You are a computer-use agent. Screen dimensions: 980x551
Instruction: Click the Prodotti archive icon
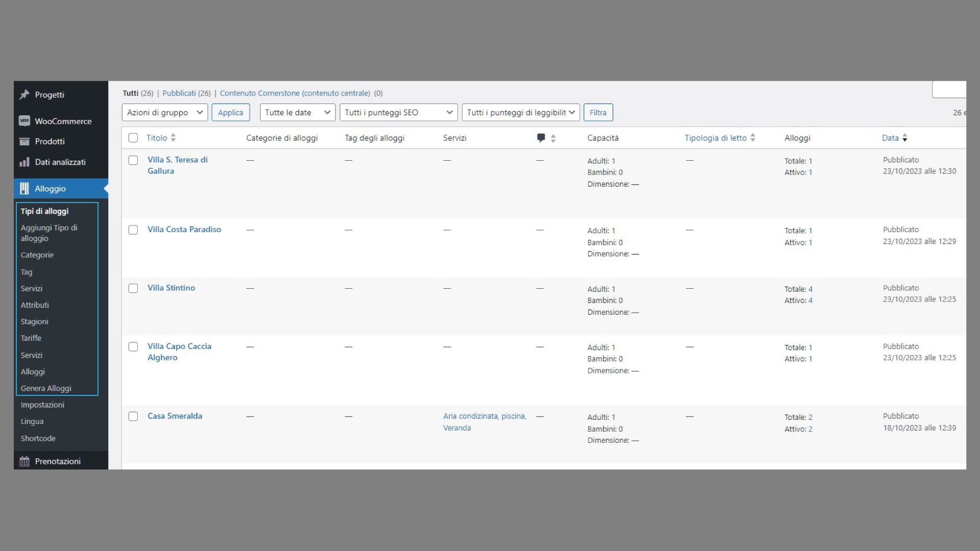[24, 141]
